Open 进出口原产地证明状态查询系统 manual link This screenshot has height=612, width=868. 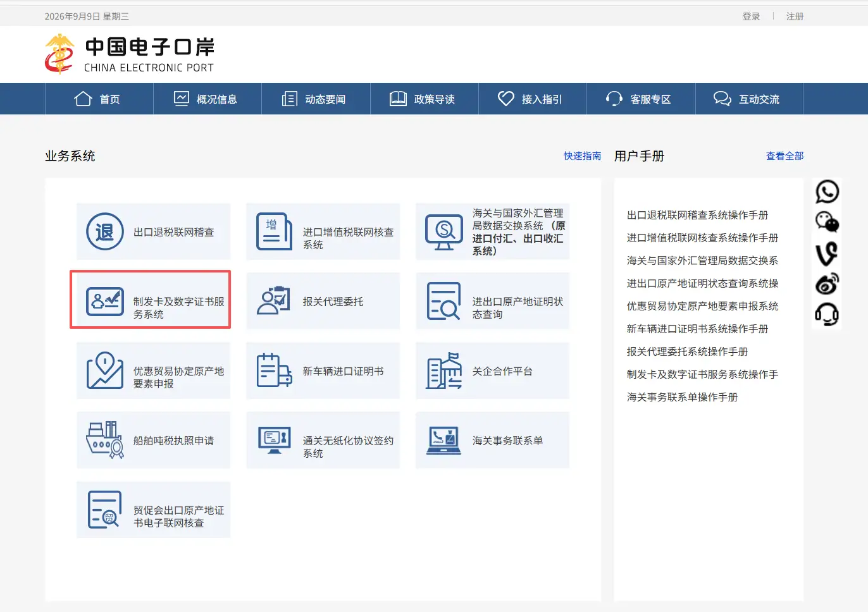coord(702,283)
